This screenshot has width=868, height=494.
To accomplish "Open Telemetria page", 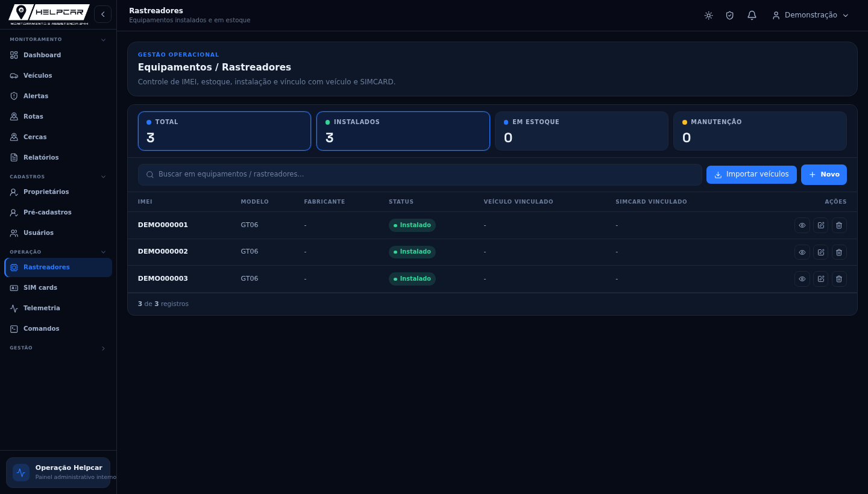I will 58,308.
